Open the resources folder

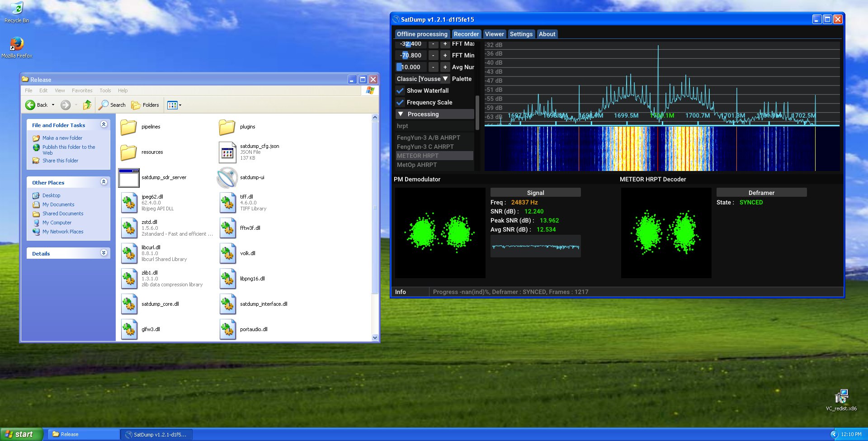tap(128, 152)
